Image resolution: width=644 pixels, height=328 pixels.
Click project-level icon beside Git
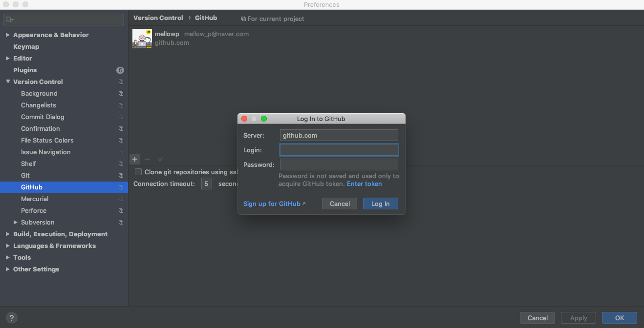tap(121, 176)
